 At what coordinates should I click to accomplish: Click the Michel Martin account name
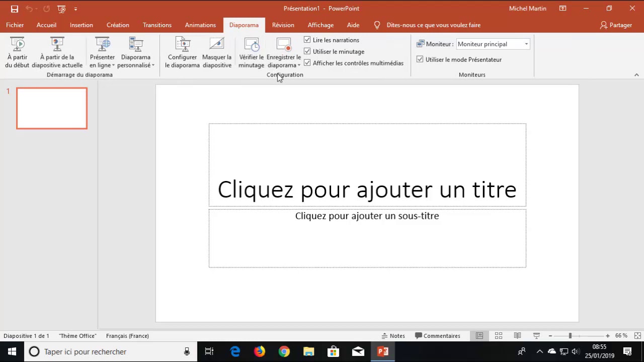pos(528,9)
